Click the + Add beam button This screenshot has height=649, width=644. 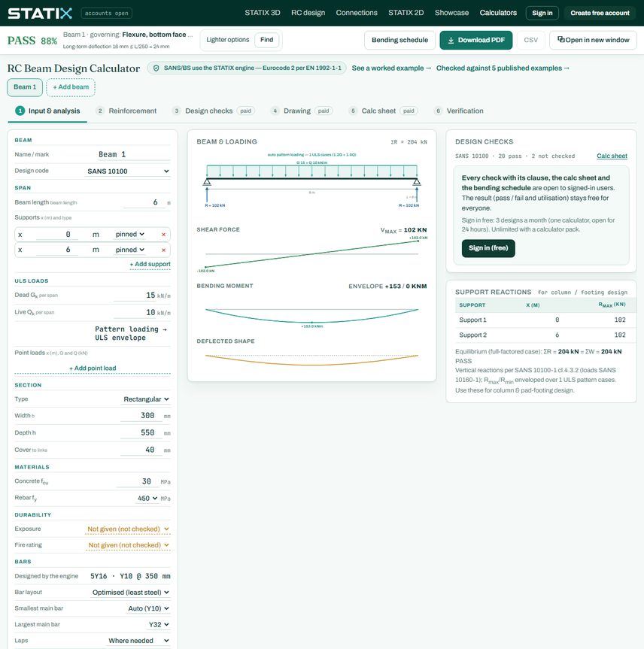(x=71, y=87)
